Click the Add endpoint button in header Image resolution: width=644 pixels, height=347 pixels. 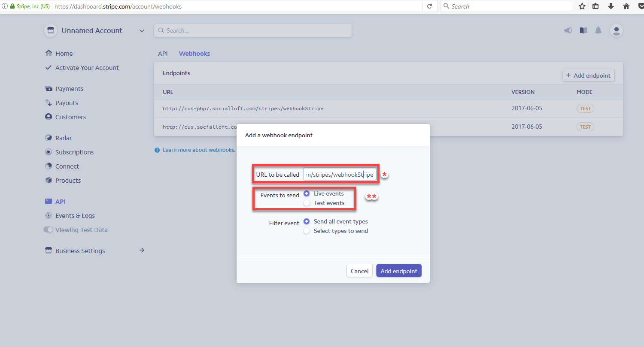pos(589,75)
